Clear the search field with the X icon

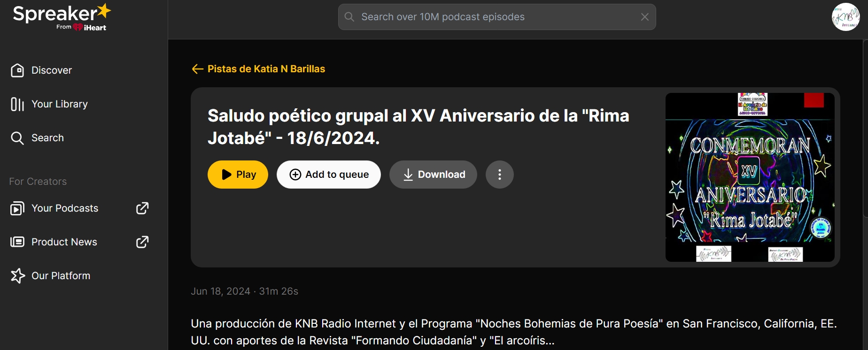(x=645, y=17)
